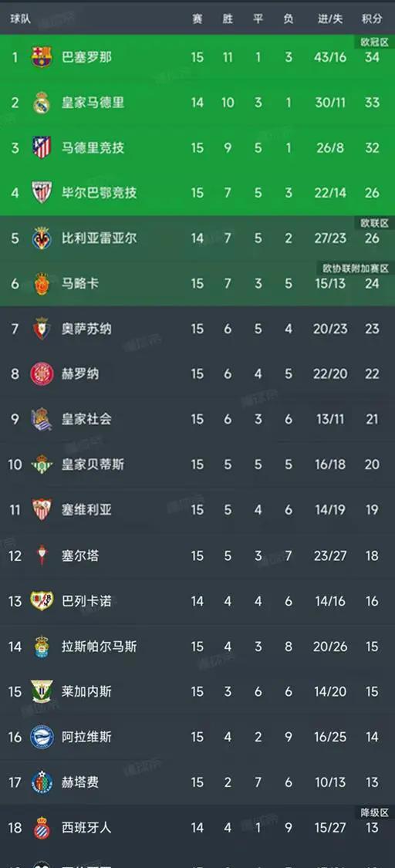
Task: Click the Girona red round crest
Action: [x=42, y=374]
